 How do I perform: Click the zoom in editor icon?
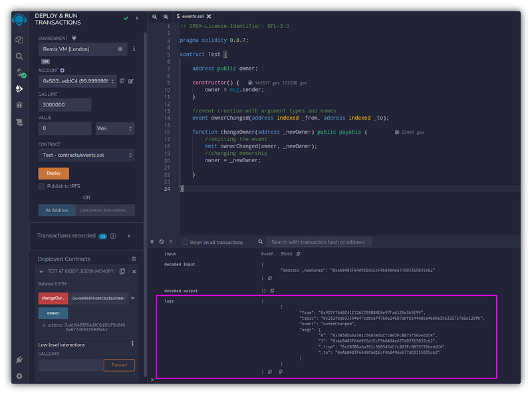tap(166, 16)
